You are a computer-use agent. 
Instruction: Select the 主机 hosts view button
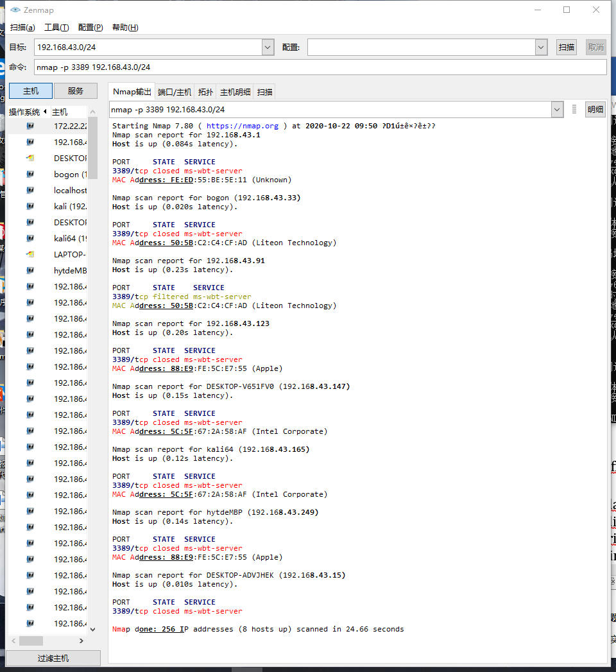(x=31, y=91)
